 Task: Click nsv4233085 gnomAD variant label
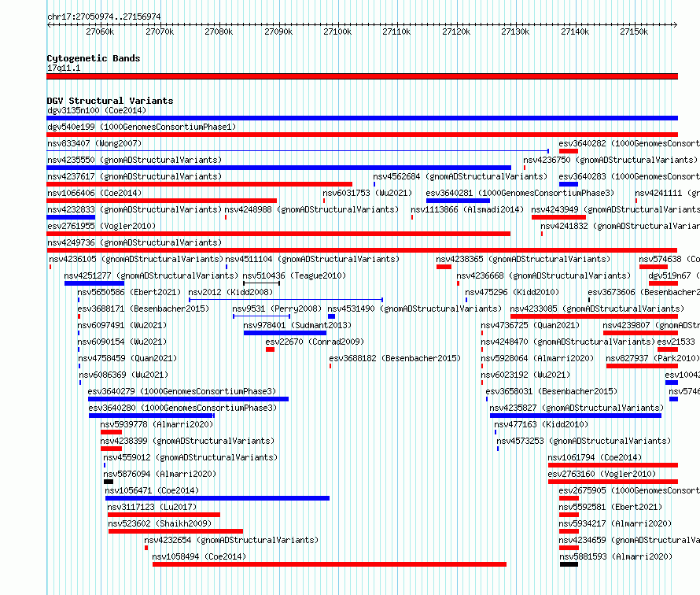pos(597,309)
